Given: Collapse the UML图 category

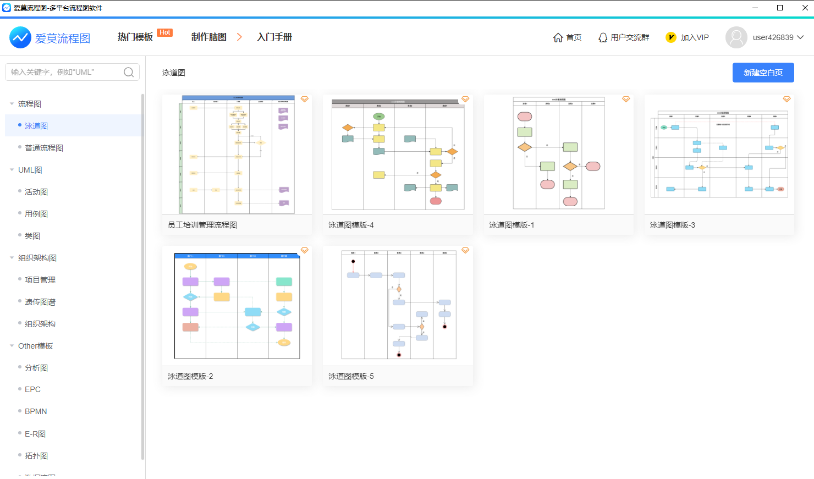Looking at the screenshot, I should coord(11,170).
